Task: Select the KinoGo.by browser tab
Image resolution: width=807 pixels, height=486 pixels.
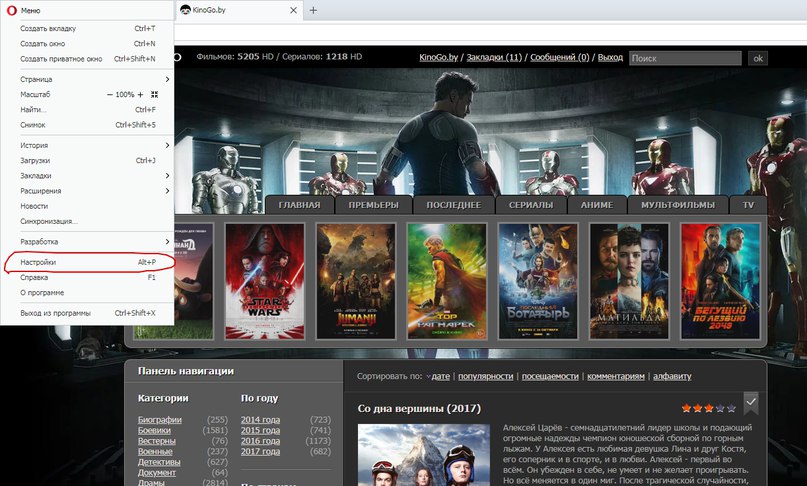Action: [x=239, y=10]
